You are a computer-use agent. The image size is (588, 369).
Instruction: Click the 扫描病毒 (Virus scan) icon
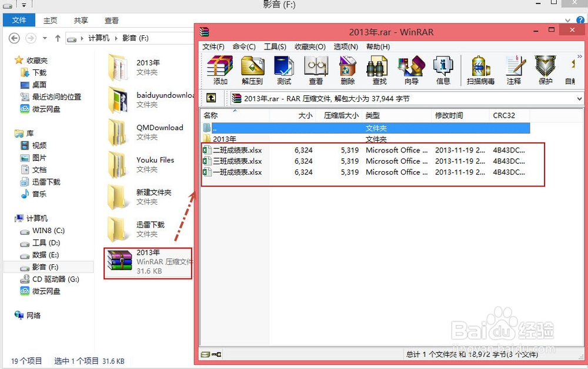[x=480, y=69]
